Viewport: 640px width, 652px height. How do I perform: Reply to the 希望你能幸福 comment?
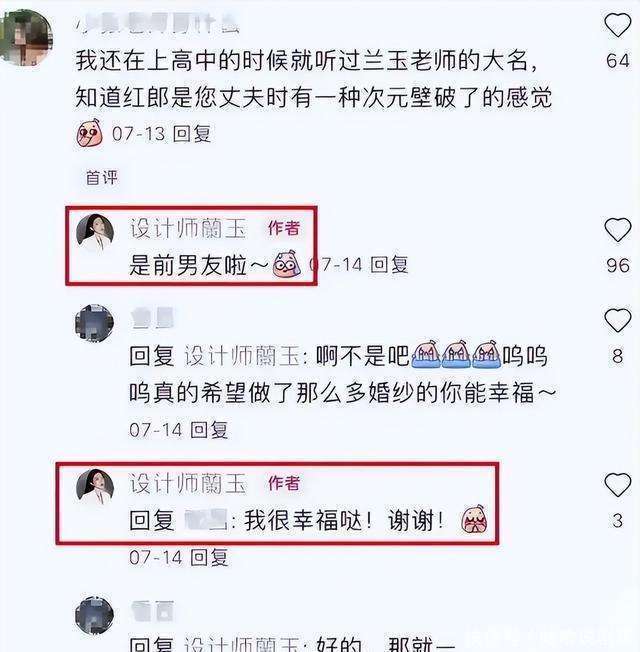pyautogui.click(x=209, y=430)
